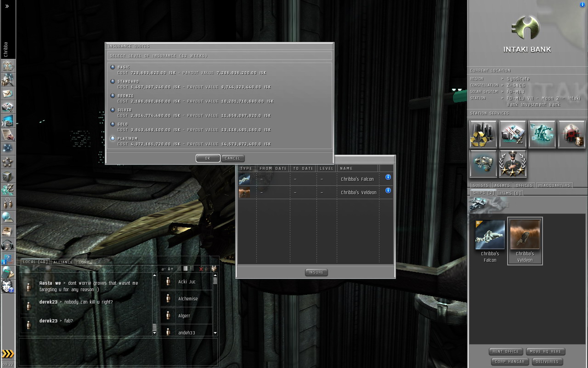Image resolution: width=588 pixels, height=368 pixels.
Task: Select Acki Juc in the member list
Action: (186, 282)
